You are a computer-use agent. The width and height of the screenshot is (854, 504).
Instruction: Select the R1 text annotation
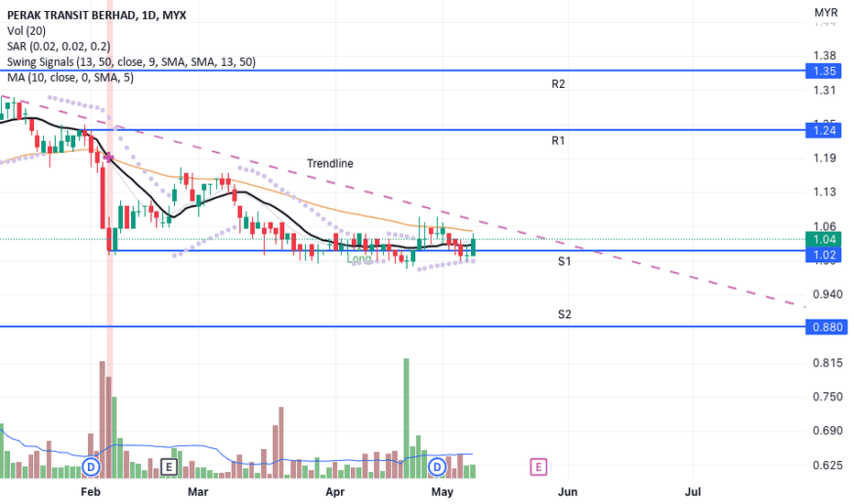(558, 140)
